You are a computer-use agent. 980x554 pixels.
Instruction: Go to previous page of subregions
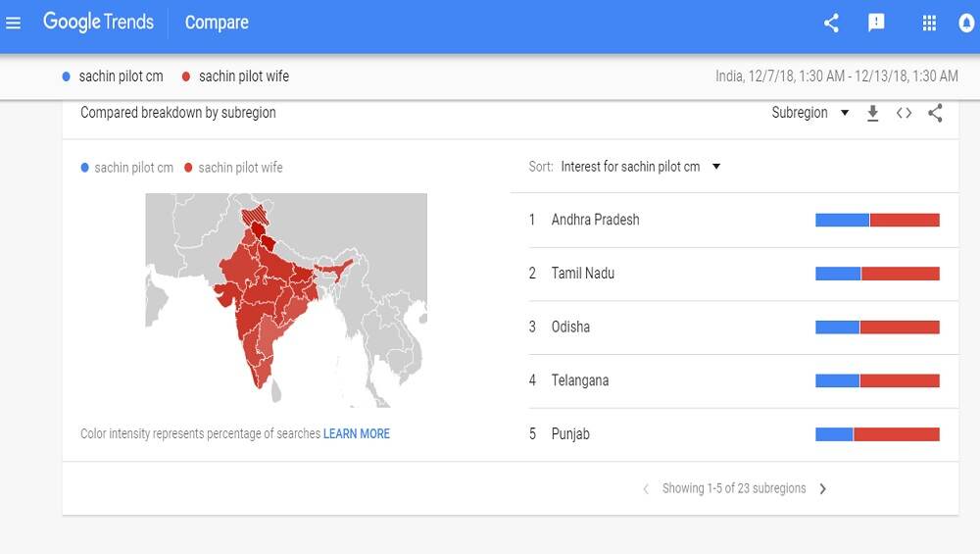tap(646, 489)
